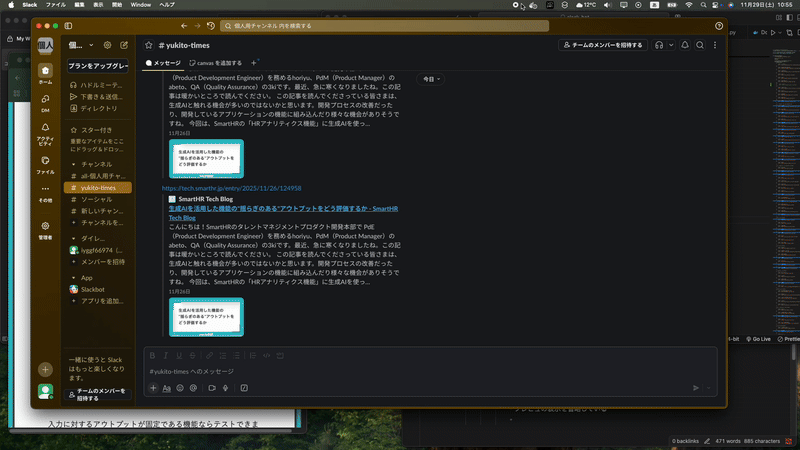Open the 今日 date dropdown
Image resolution: width=800 pixels, height=450 pixels.
pos(430,78)
